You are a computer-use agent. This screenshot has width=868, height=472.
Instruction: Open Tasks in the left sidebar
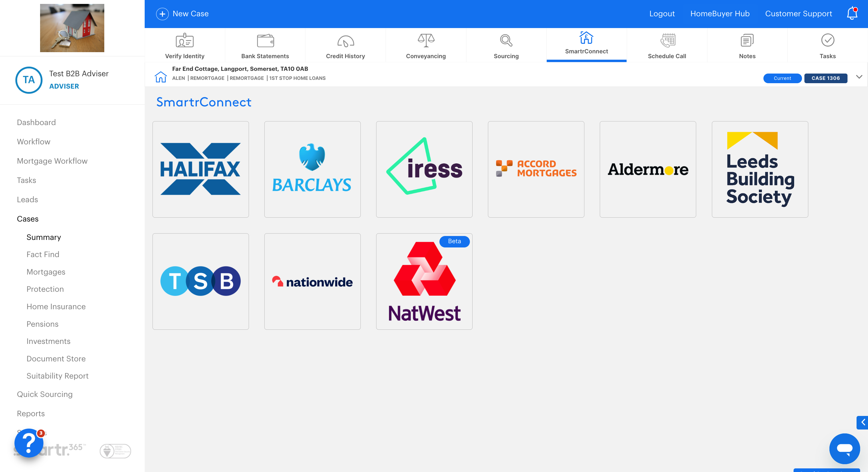26,180
